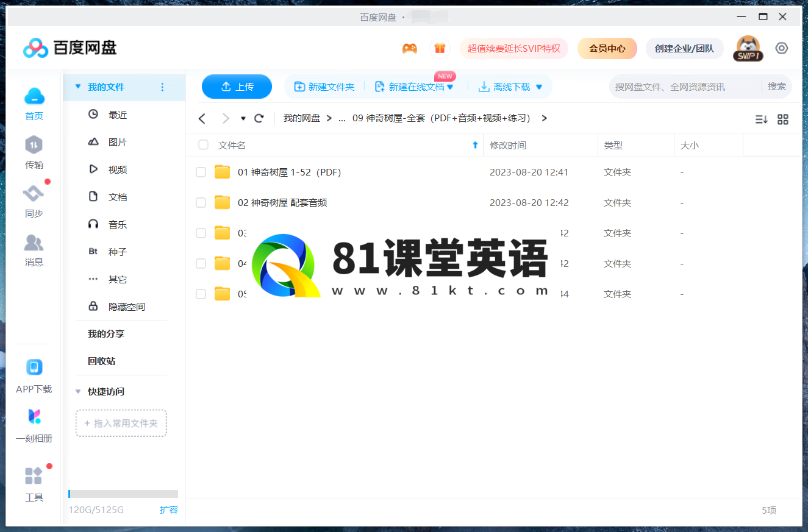
Task: Check the box for the 04 folder
Action: pyautogui.click(x=201, y=263)
